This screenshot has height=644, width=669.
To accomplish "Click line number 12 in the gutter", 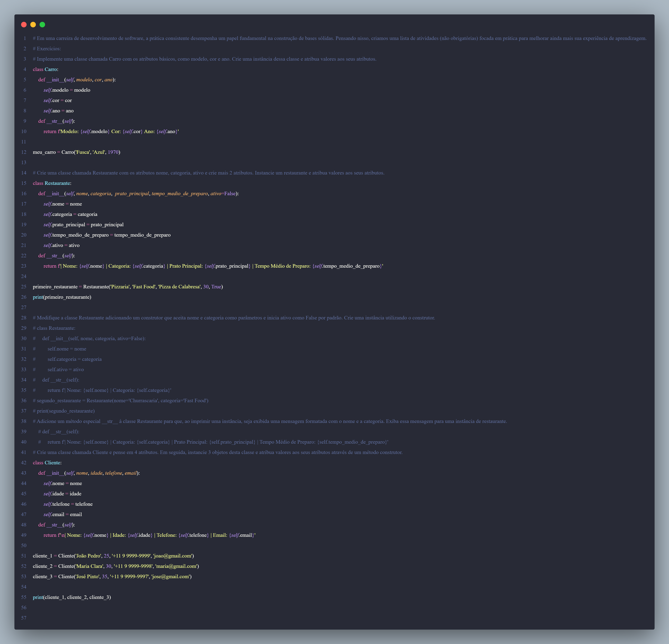I will pos(23,152).
